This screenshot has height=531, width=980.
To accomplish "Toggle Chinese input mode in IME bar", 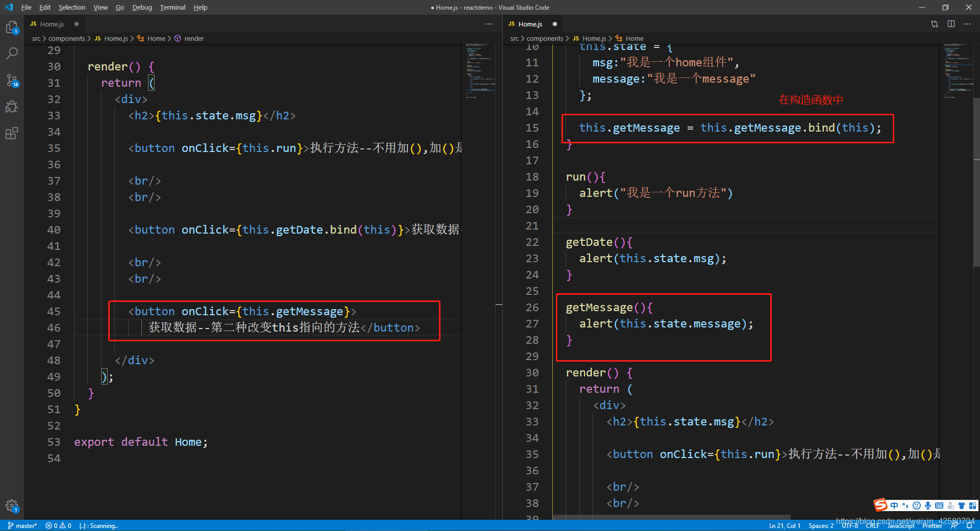I will pos(894,505).
